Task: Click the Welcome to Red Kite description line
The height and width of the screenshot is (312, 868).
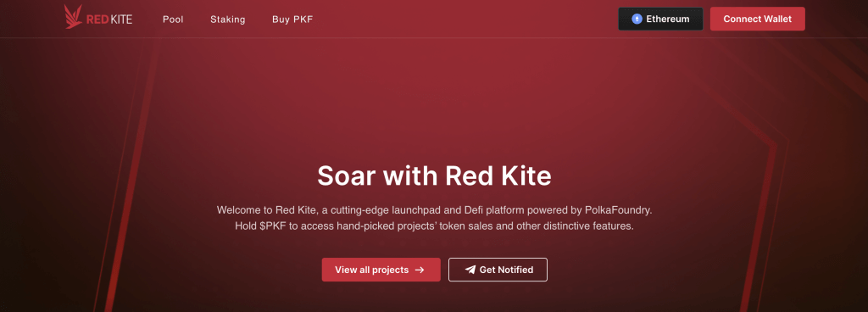Action: tap(434, 210)
